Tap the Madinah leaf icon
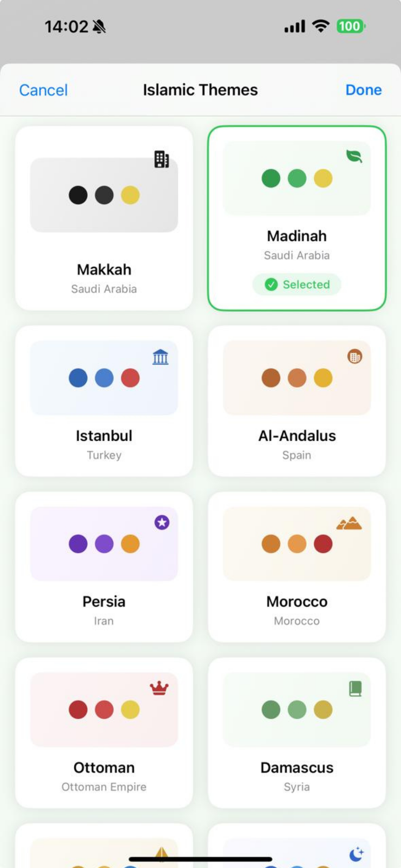401x868 pixels. tap(354, 156)
